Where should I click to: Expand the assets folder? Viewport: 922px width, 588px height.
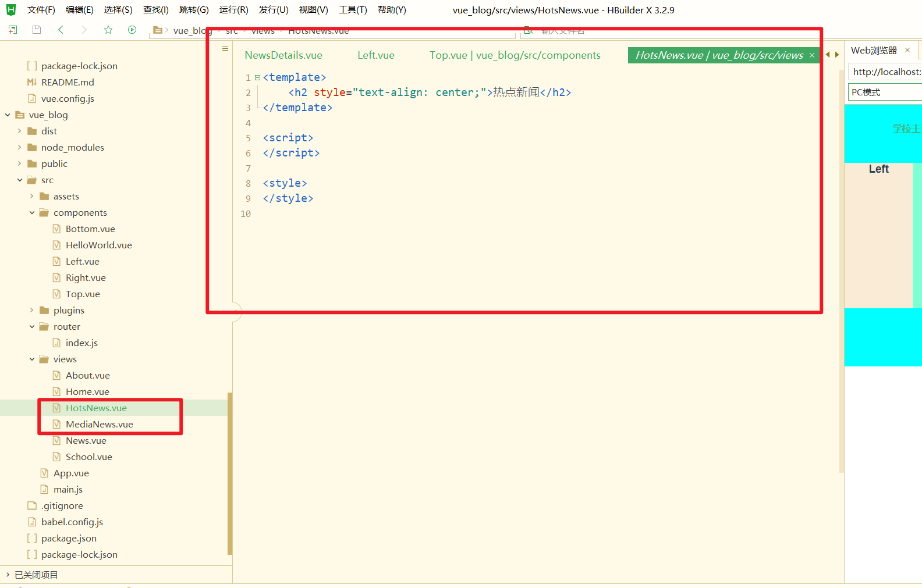click(32, 197)
